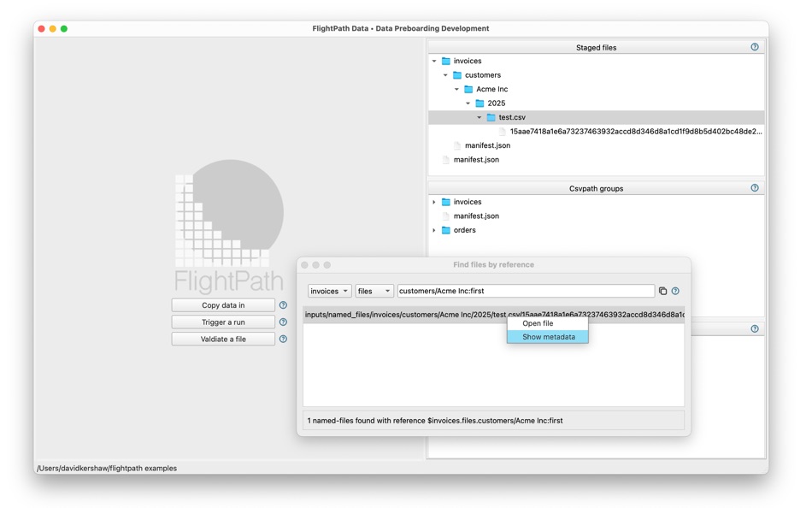
Task: Click the help icon on the bottom-right panel
Action: (x=753, y=328)
